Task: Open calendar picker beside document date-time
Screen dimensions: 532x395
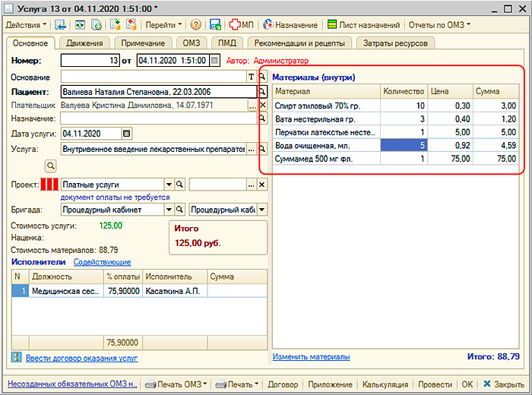Action: [x=214, y=60]
